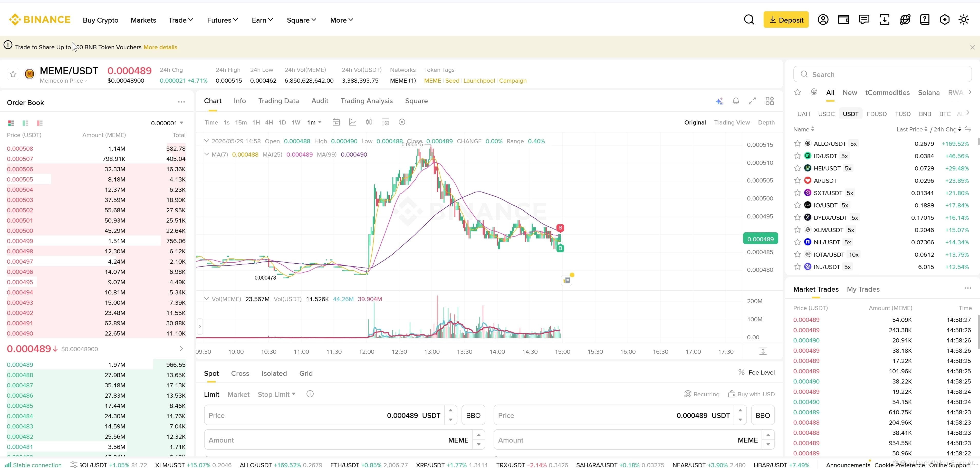Open the Trade dropdown menu
This screenshot has width=980, height=469.
[181, 20]
